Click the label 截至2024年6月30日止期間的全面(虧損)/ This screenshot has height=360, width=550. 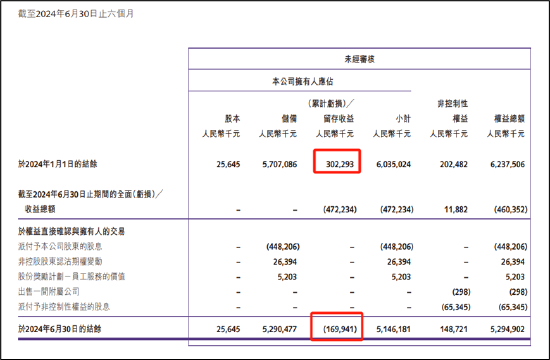click(x=90, y=194)
